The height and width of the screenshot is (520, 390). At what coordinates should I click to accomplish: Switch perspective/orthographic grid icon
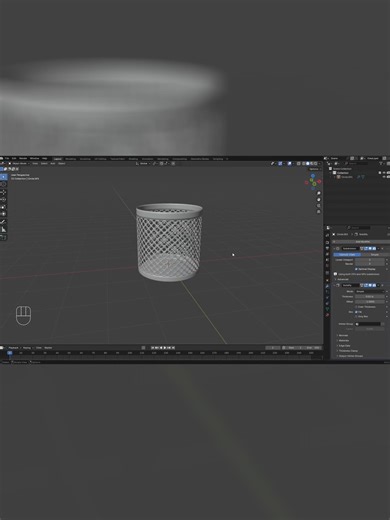pos(319,212)
